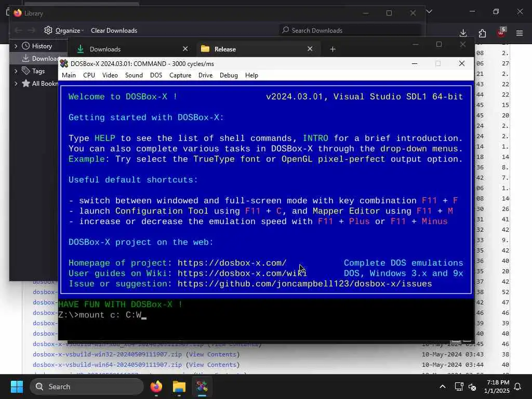Close the DOSBox-X window
Viewport: 532px width, 399px height.
[x=462, y=63]
